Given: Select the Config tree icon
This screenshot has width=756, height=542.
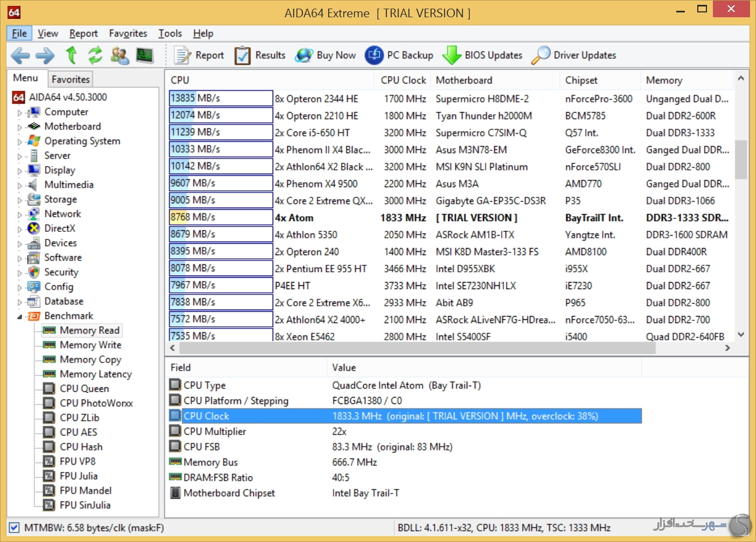Looking at the screenshot, I should [x=34, y=286].
